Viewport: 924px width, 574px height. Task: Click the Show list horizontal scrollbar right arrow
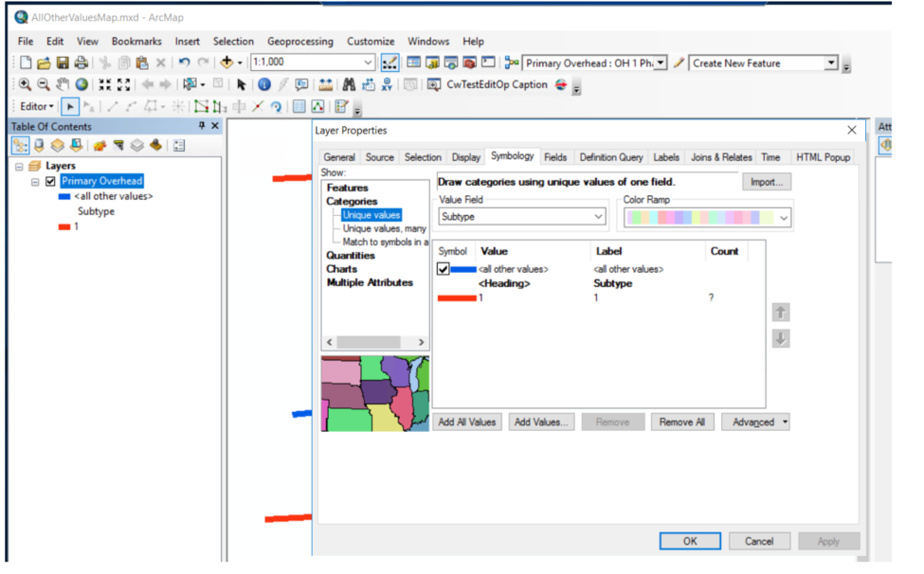tap(421, 342)
